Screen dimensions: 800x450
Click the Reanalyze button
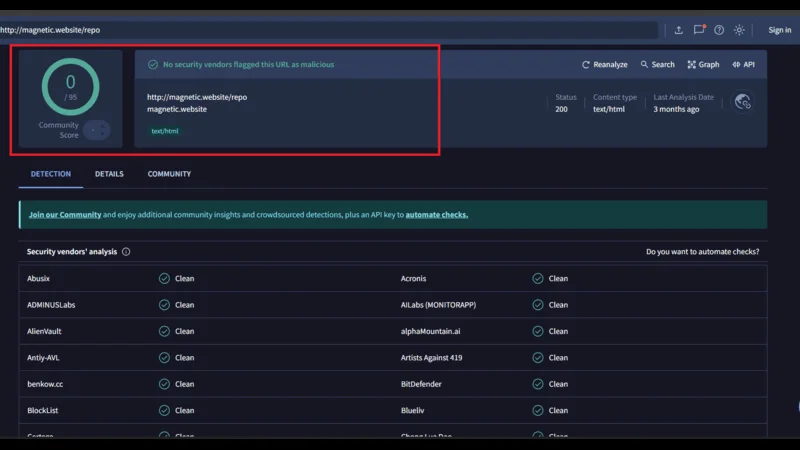point(605,65)
